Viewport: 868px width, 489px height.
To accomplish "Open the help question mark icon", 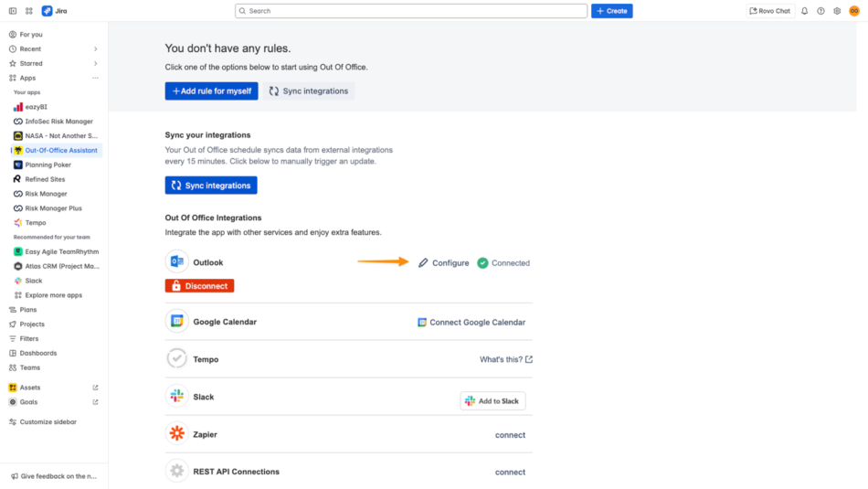I will tap(820, 11).
